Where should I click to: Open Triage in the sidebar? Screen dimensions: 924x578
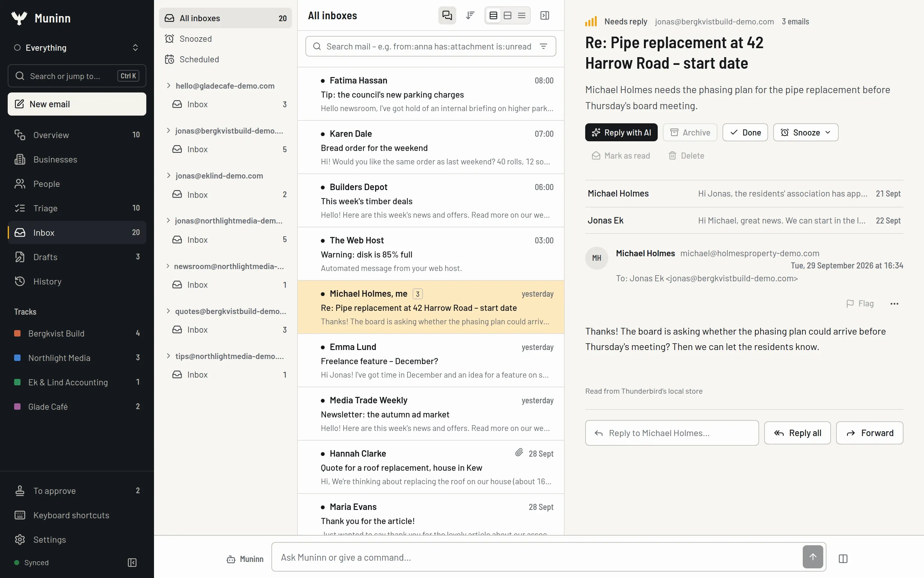click(x=77, y=208)
